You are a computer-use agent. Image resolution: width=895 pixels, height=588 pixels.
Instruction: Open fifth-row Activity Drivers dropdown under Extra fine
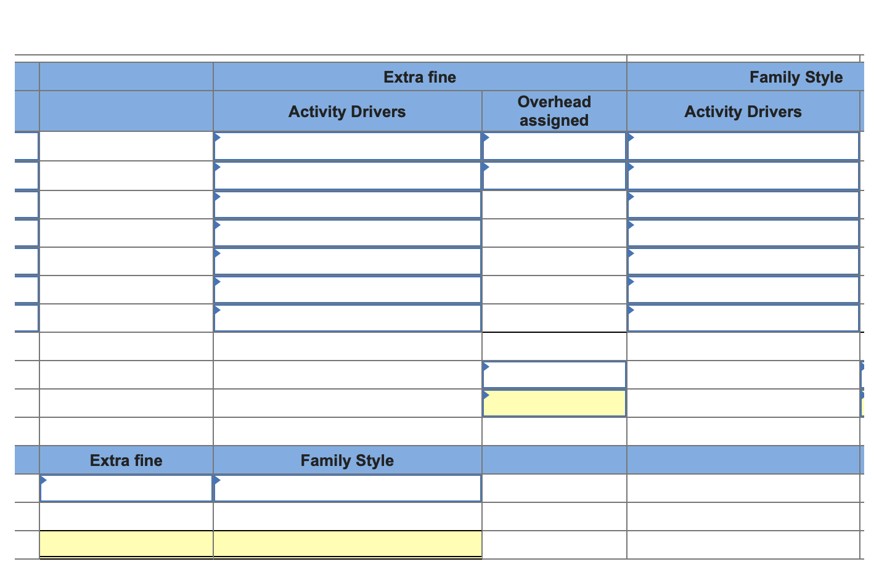(347, 261)
